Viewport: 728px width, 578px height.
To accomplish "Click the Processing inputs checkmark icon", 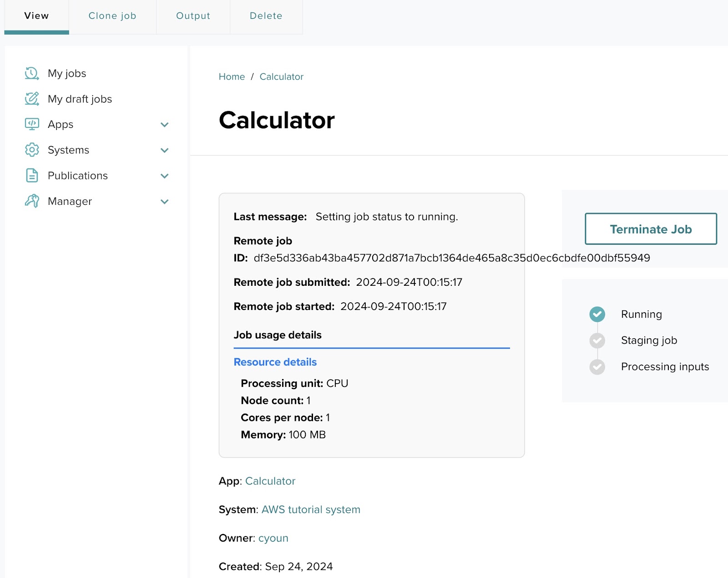I will [x=597, y=367].
